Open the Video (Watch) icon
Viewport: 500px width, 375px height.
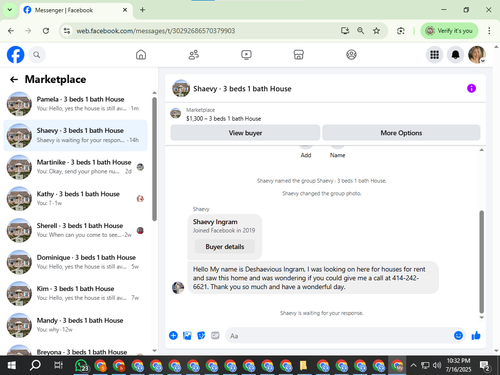point(246,55)
